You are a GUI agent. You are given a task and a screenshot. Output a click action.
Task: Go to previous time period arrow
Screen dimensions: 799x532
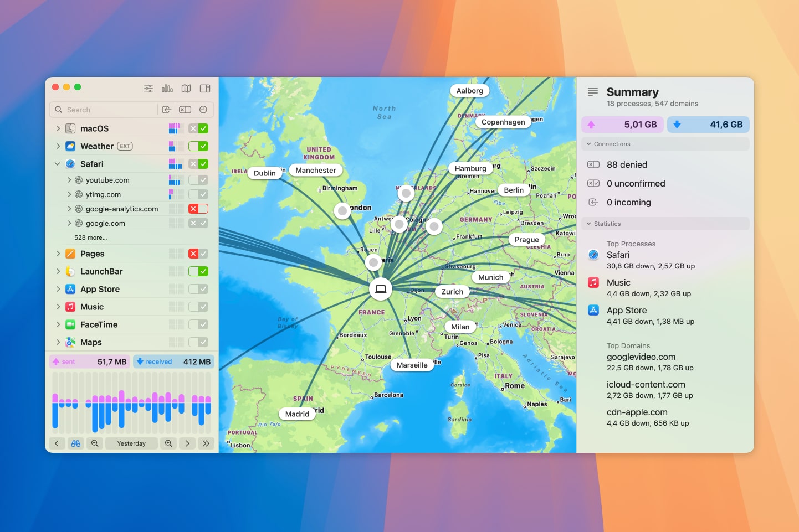click(x=57, y=443)
